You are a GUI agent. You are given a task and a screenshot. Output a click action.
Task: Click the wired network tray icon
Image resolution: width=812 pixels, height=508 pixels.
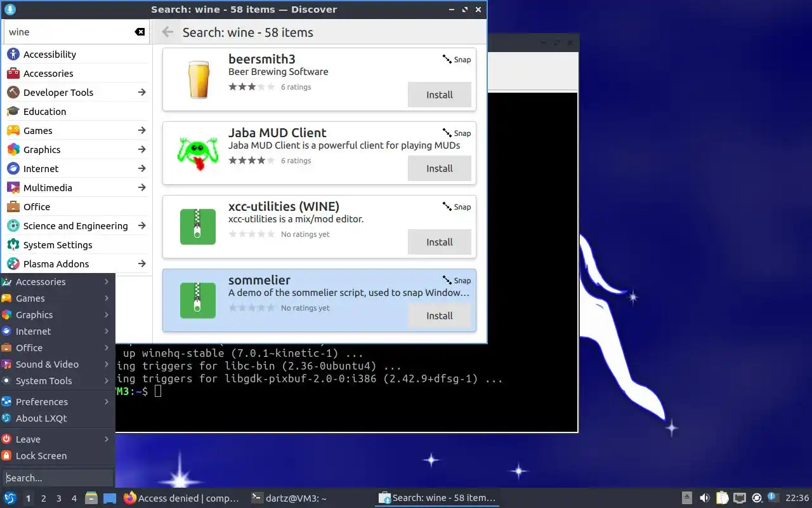click(x=740, y=498)
